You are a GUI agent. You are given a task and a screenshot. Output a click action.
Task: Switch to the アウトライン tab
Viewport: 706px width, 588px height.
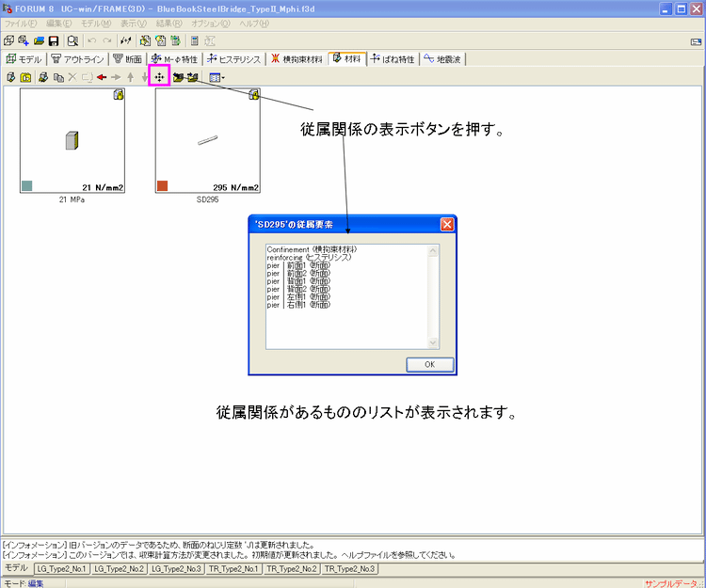pos(77,59)
